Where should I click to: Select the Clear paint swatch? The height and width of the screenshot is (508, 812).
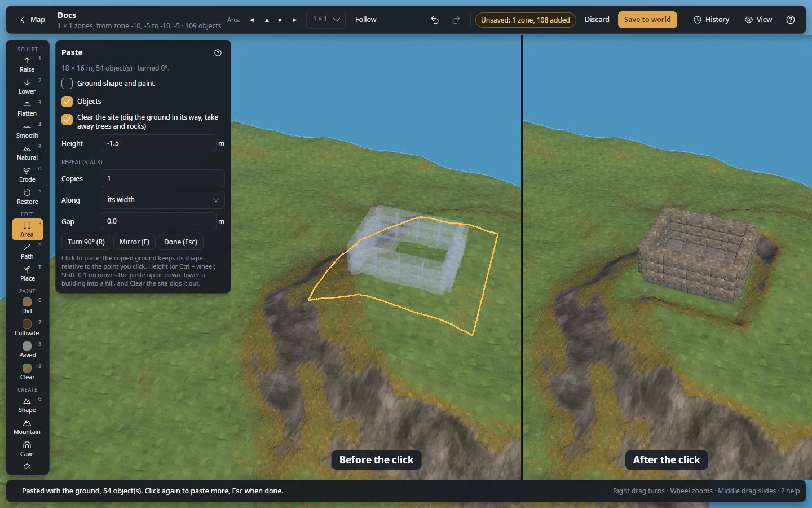pyautogui.click(x=27, y=372)
